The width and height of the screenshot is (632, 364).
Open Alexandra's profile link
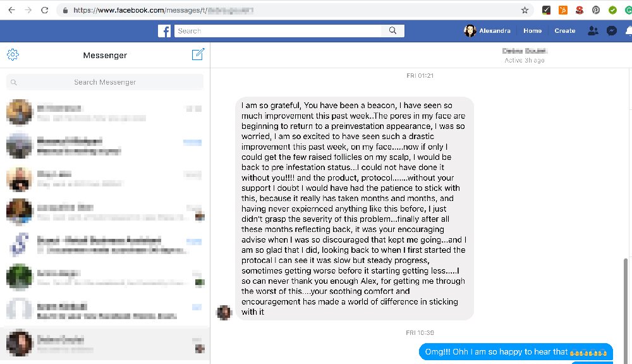(x=487, y=30)
